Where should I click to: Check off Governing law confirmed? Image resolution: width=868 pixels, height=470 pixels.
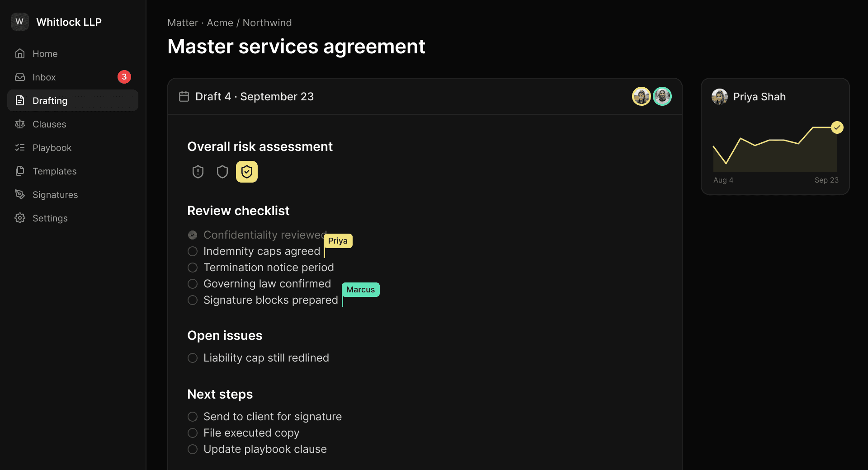tap(193, 284)
